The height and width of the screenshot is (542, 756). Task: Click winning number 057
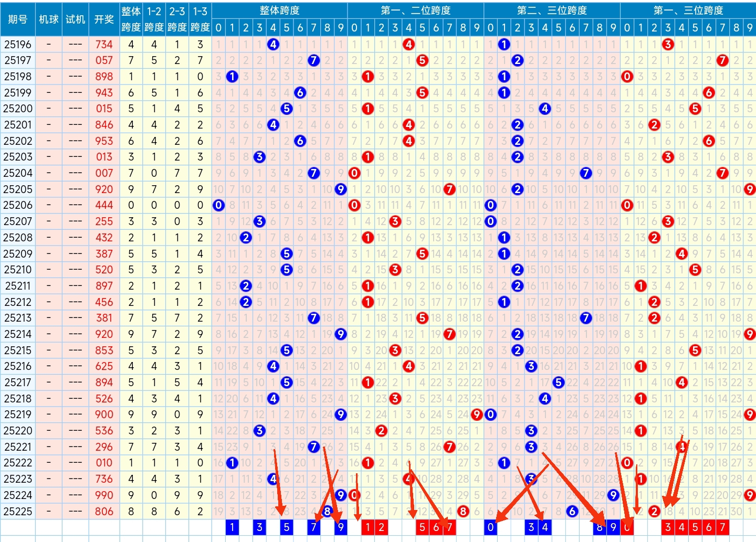104,60
